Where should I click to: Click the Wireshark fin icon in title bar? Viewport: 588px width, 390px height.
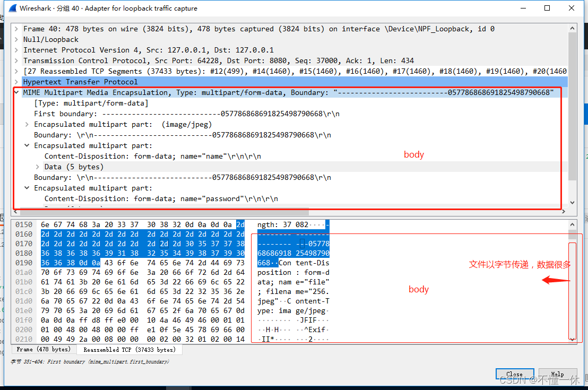13,8
